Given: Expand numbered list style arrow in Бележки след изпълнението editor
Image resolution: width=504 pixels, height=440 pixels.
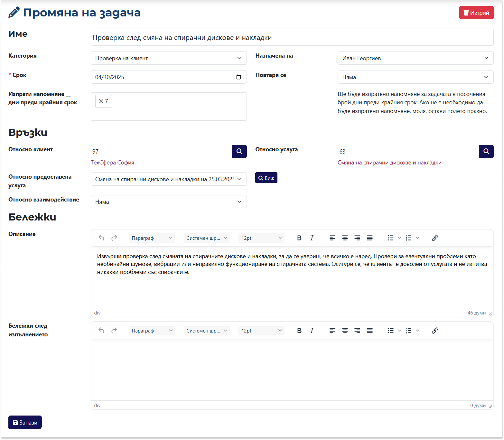Looking at the screenshot, I should pyautogui.click(x=417, y=331).
